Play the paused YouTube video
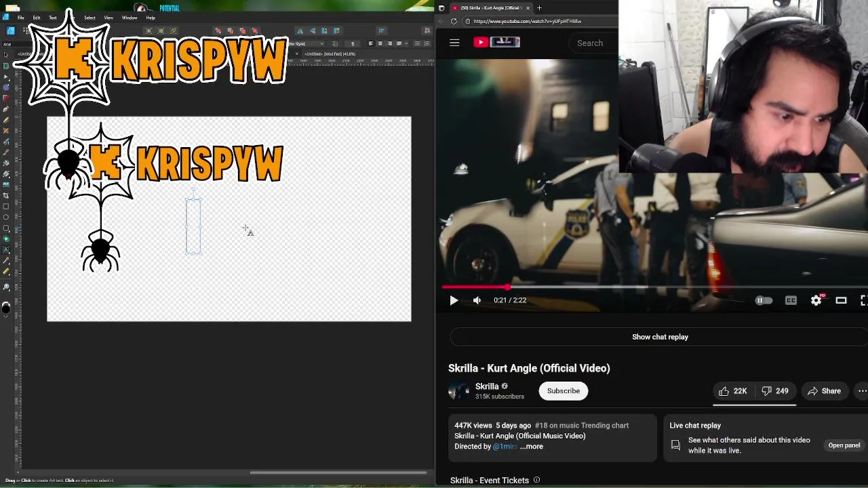 tap(454, 300)
